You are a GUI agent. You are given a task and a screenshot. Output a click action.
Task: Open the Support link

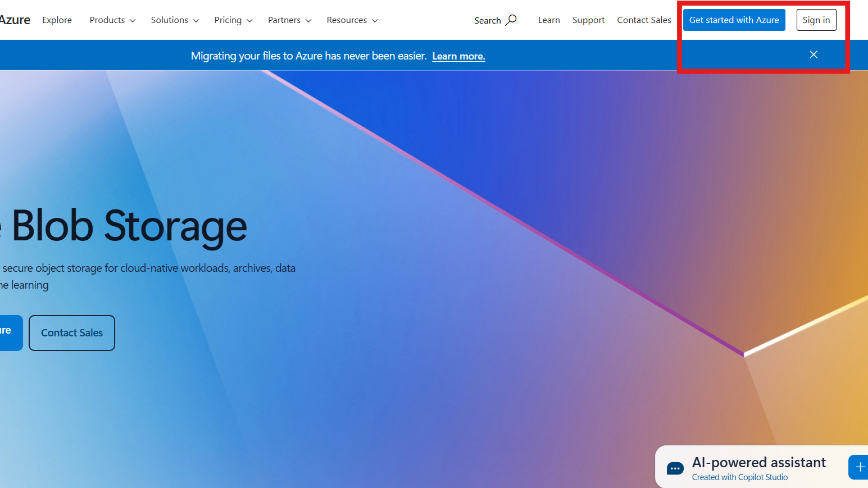click(588, 20)
